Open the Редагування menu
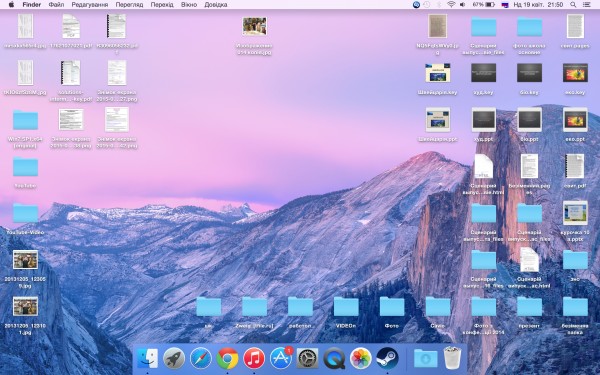600x375 pixels. 90,5
